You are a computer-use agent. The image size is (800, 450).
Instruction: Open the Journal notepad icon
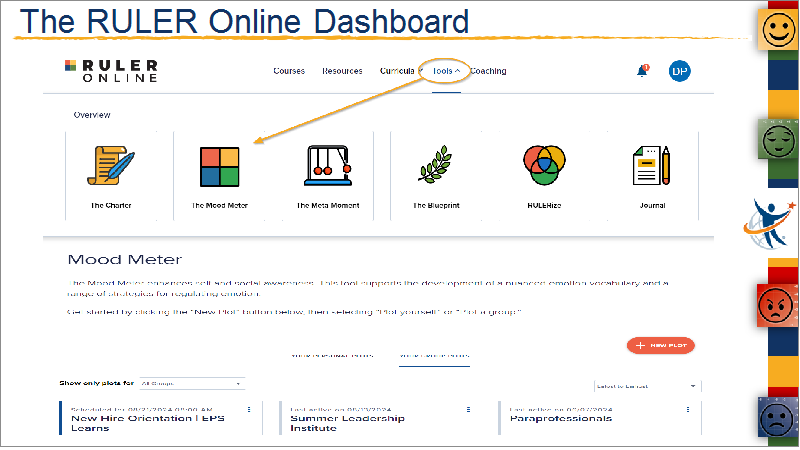(x=652, y=165)
